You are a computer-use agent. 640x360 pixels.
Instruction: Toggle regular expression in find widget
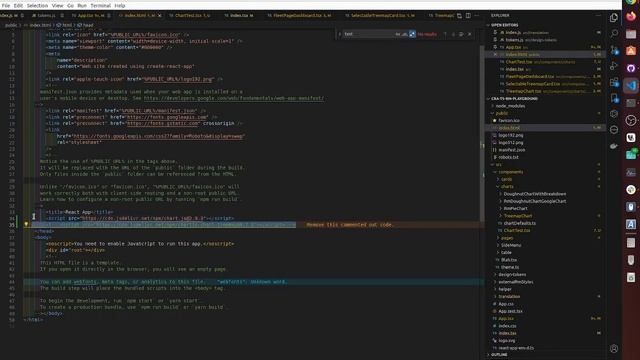point(412,34)
